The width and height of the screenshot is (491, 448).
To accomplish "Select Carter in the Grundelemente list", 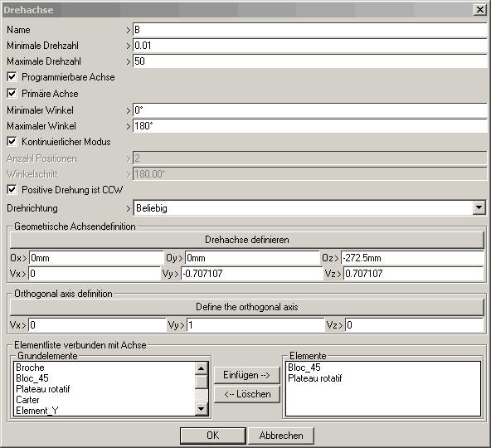I will coord(27,400).
